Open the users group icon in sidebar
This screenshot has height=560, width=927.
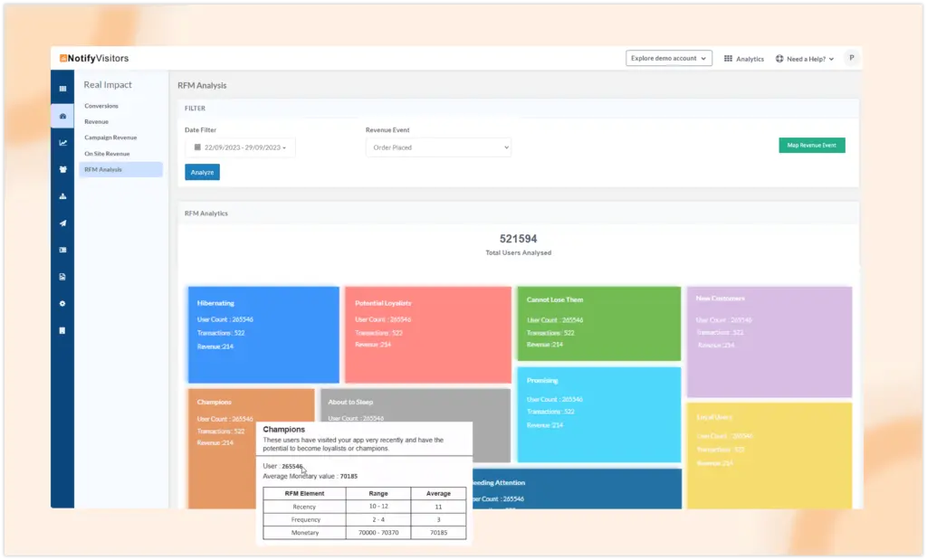pos(62,169)
